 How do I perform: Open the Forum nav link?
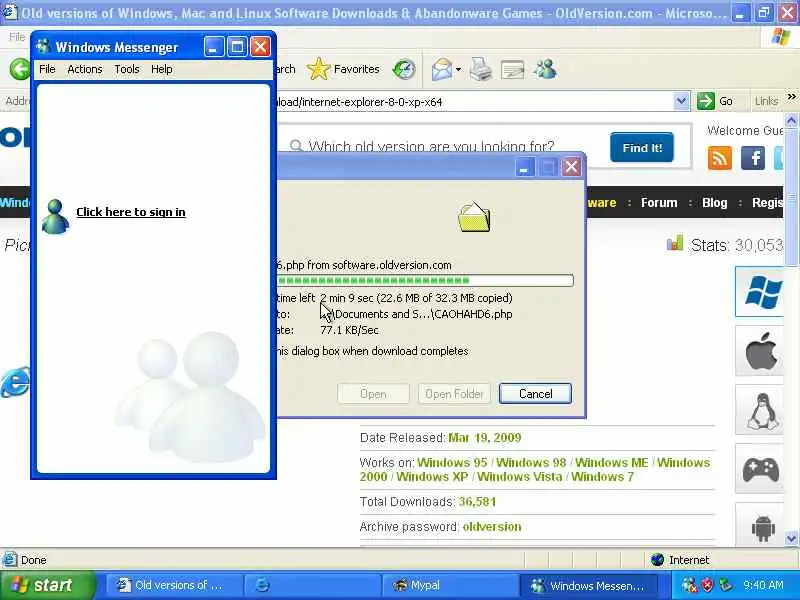coord(659,203)
